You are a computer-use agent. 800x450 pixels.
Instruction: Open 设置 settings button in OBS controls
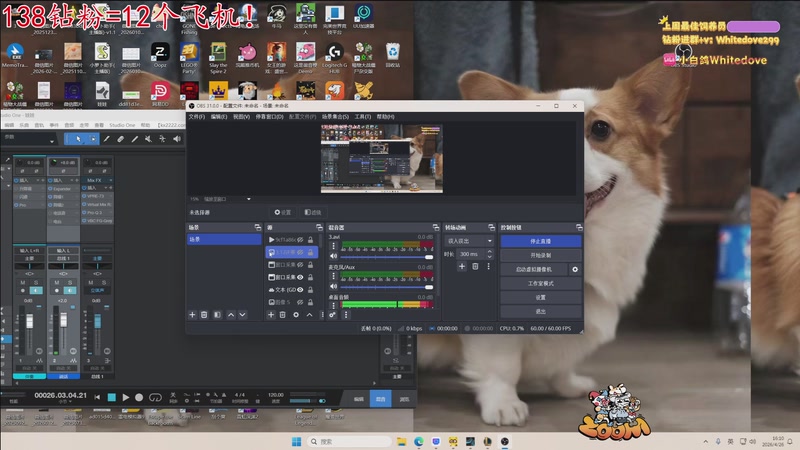point(541,297)
